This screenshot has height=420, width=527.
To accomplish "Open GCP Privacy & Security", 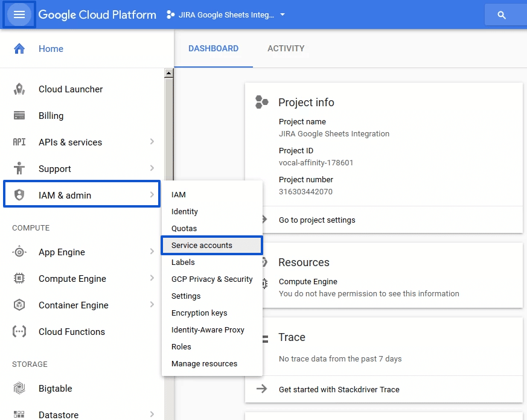I will pyautogui.click(x=212, y=279).
